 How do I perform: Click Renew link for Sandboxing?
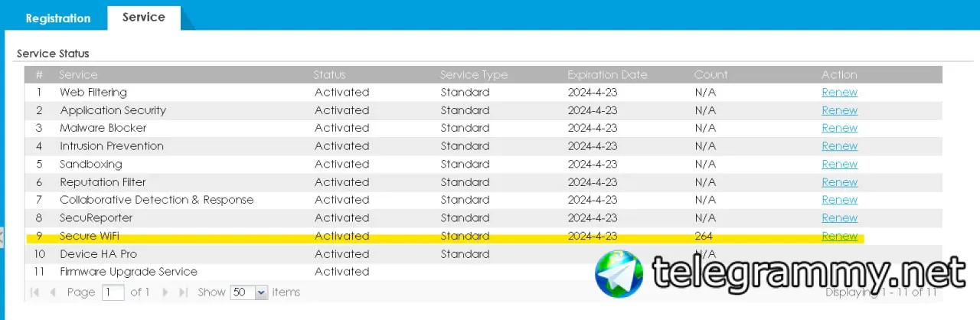pos(839,164)
